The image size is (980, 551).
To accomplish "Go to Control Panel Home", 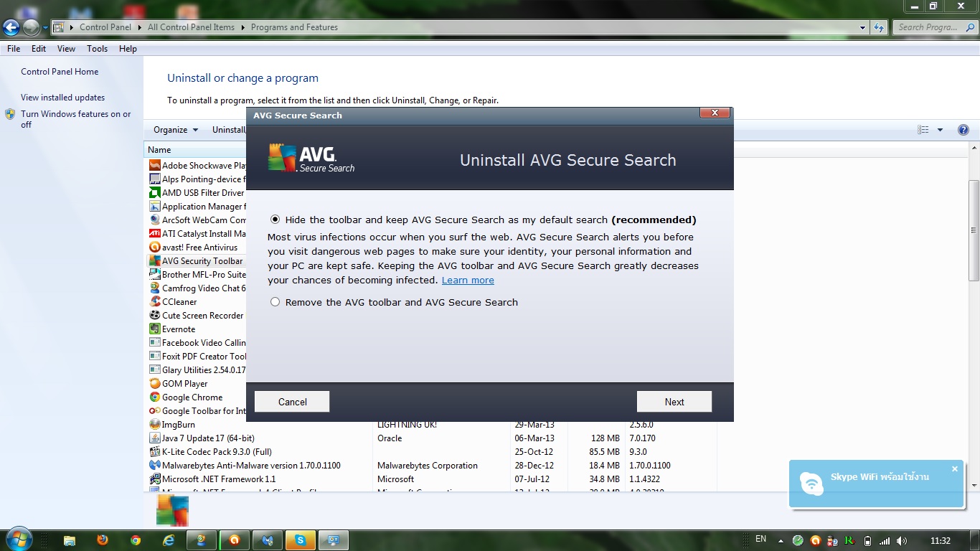I will tap(60, 72).
